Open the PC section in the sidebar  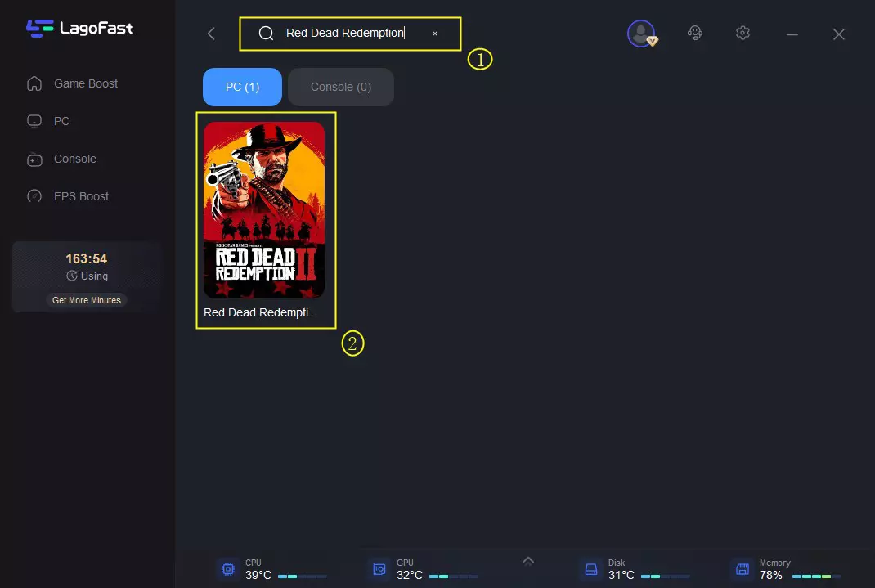click(x=48, y=121)
